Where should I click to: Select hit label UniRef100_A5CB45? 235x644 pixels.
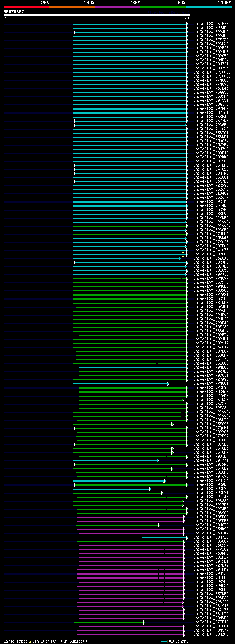click(x=211, y=89)
